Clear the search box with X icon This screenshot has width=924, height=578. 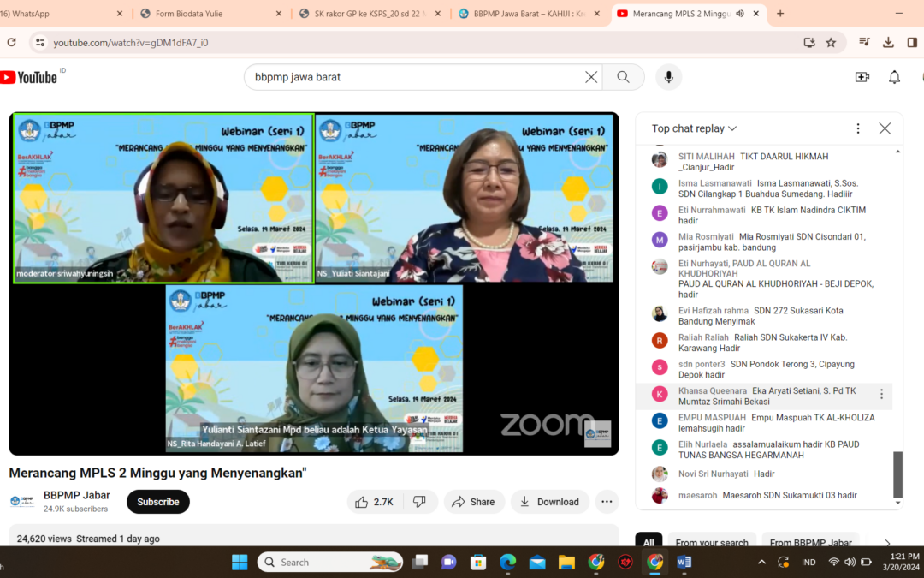pyautogui.click(x=591, y=77)
